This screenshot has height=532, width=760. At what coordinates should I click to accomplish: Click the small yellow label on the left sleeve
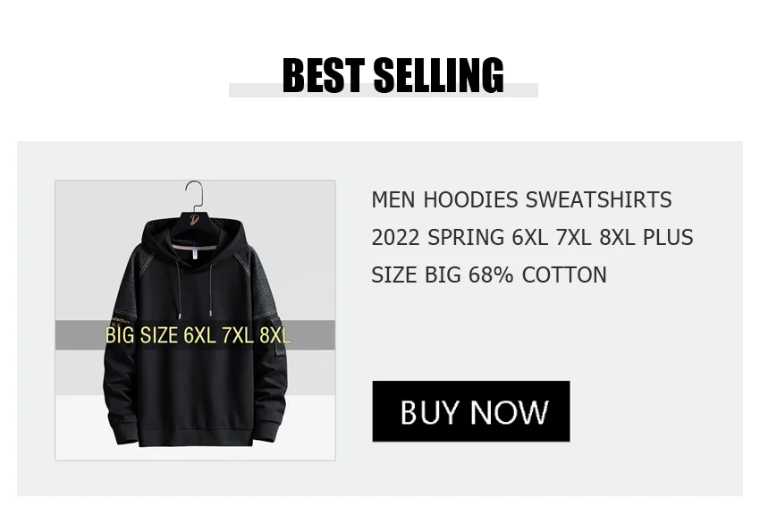(121, 320)
